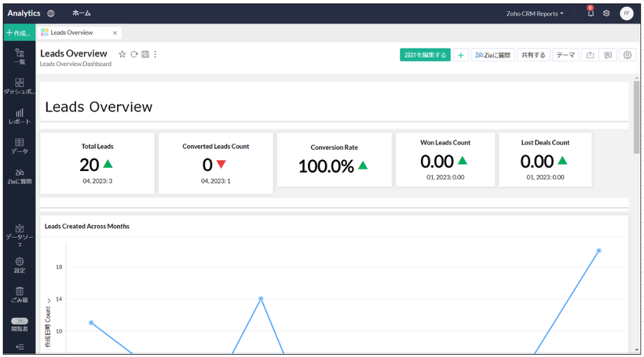
Task: Mark Leads Overview as favorite with star
Action: point(122,54)
